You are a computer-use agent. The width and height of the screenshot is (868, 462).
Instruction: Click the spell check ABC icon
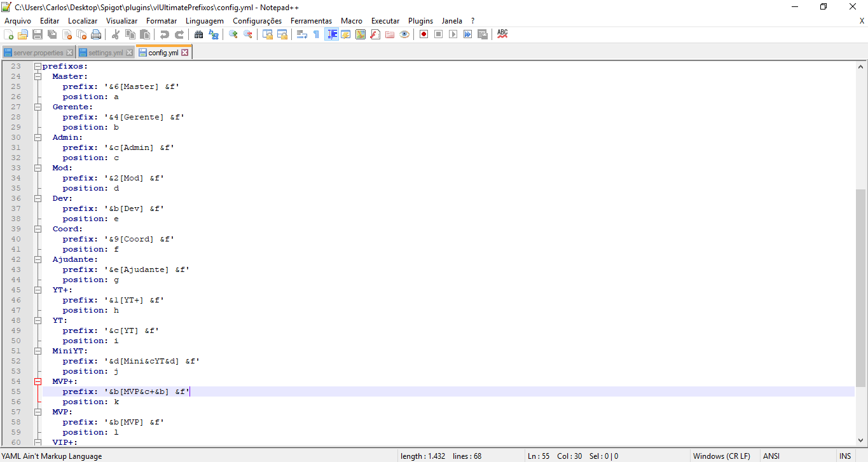pos(502,34)
